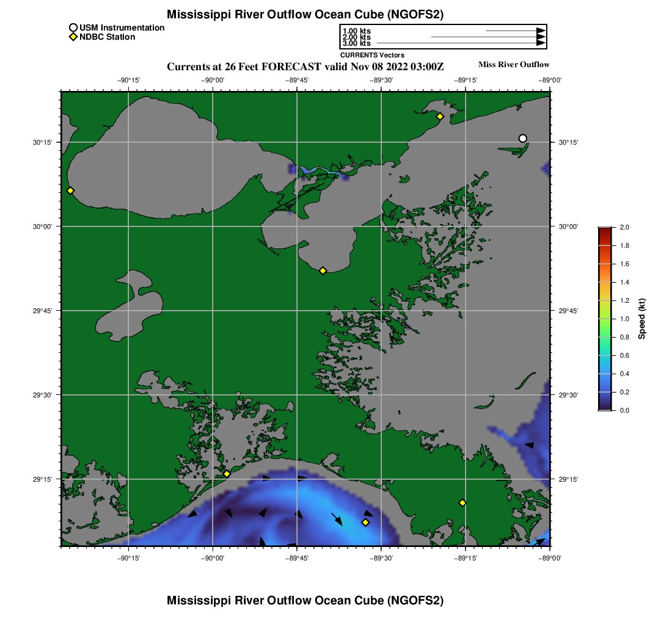This screenshot has height=641, width=672.
Task: Select the NDBC diamond near the top of the map
Action: [439, 116]
